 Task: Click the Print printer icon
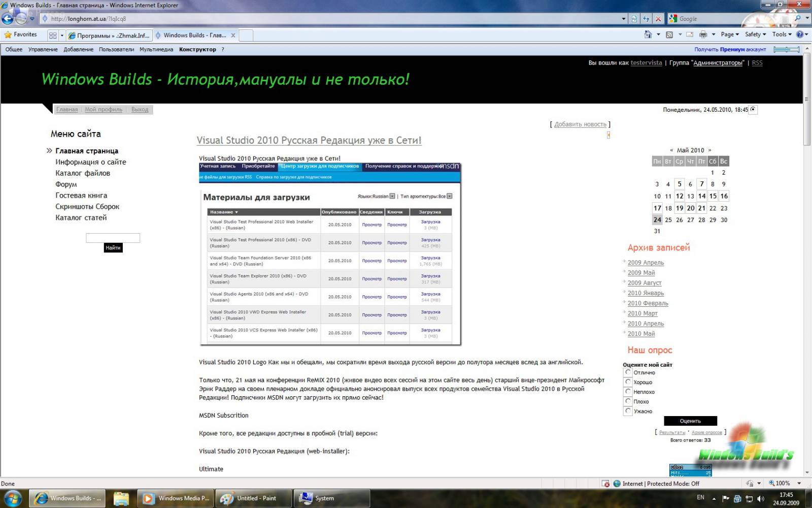[703, 35]
